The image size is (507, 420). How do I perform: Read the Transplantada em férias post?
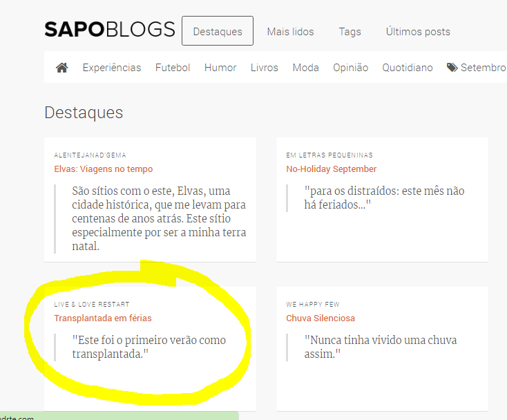[x=103, y=318]
